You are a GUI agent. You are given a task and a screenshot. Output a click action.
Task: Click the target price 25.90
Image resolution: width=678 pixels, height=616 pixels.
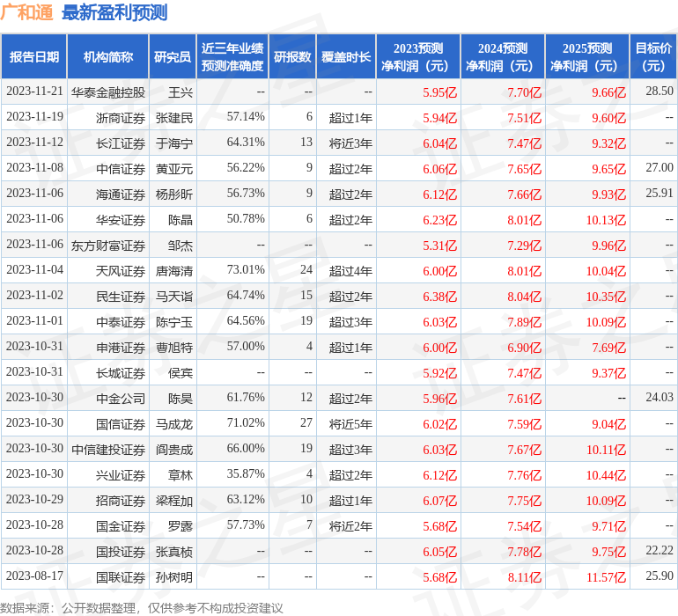click(x=660, y=576)
